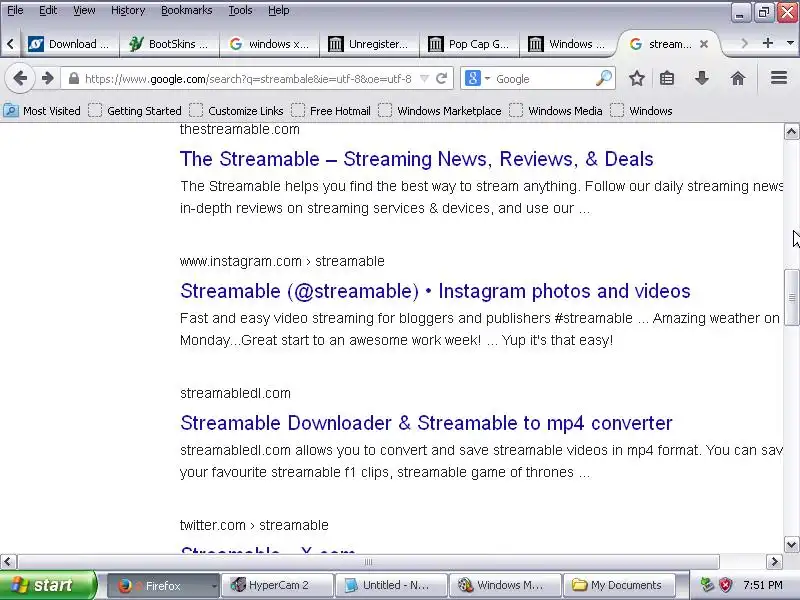800x600 pixels.
Task: Close the stream... tab
Action: tap(704, 44)
